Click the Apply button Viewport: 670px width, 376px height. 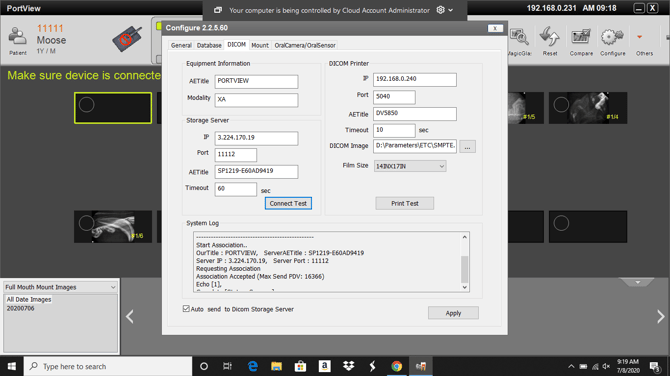click(x=453, y=313)
